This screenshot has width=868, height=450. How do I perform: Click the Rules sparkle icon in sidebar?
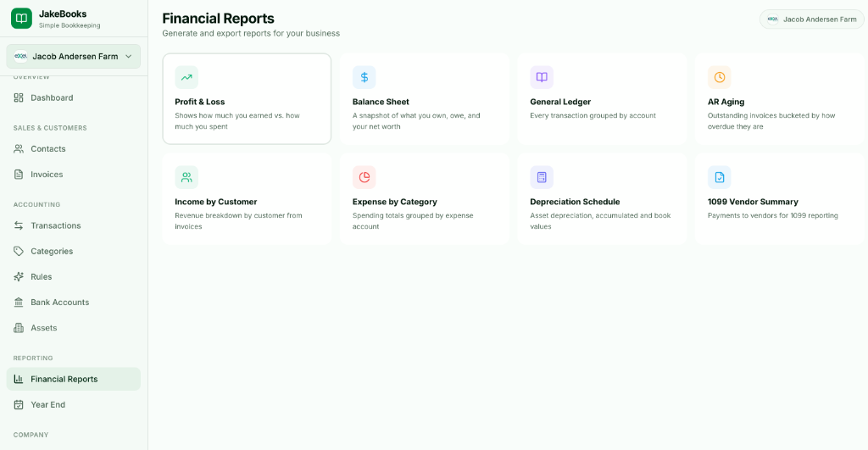19,277
